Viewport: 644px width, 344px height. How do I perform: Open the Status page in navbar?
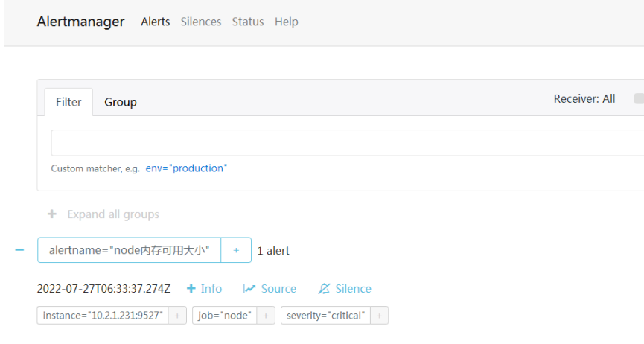pyautogui.click(x=248, y=22)
